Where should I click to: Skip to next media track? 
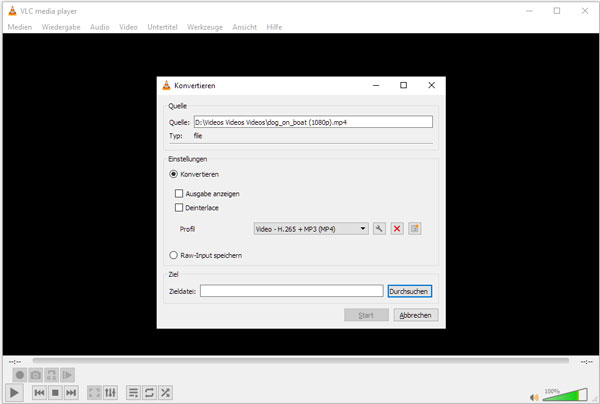pyautogui.click(x=71, y=393)
